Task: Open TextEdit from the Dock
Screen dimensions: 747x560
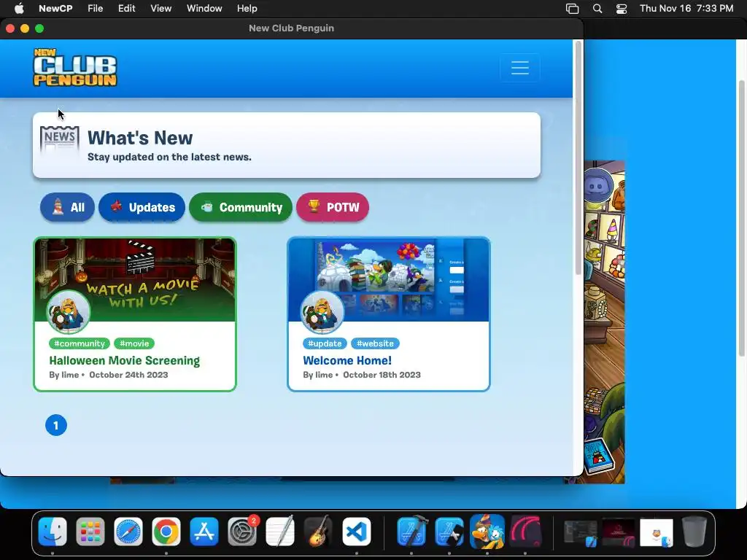Action: click(x=280, y=532)
